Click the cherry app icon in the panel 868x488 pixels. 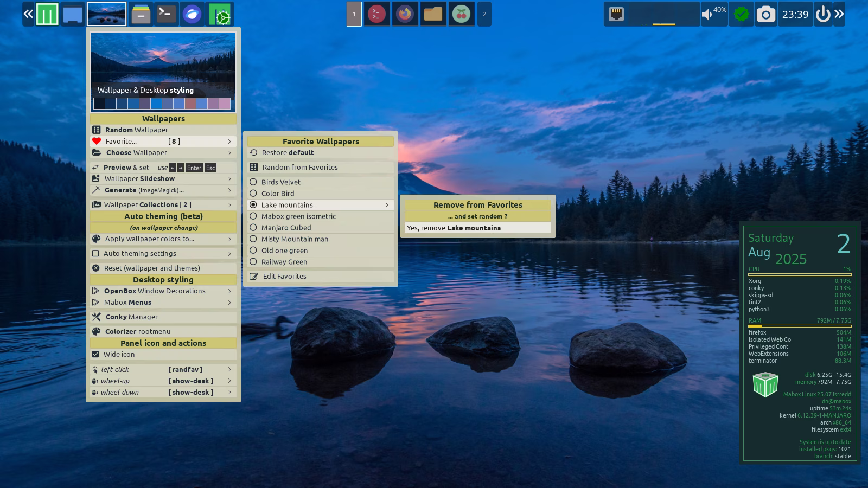(x=461, y=14)
